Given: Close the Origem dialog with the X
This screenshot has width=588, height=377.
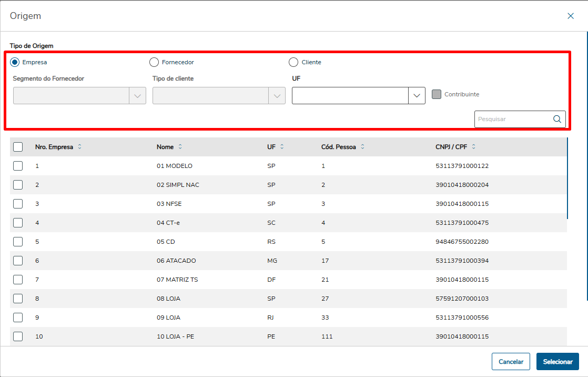Looking at the screenshot, I should coord(570,16).
